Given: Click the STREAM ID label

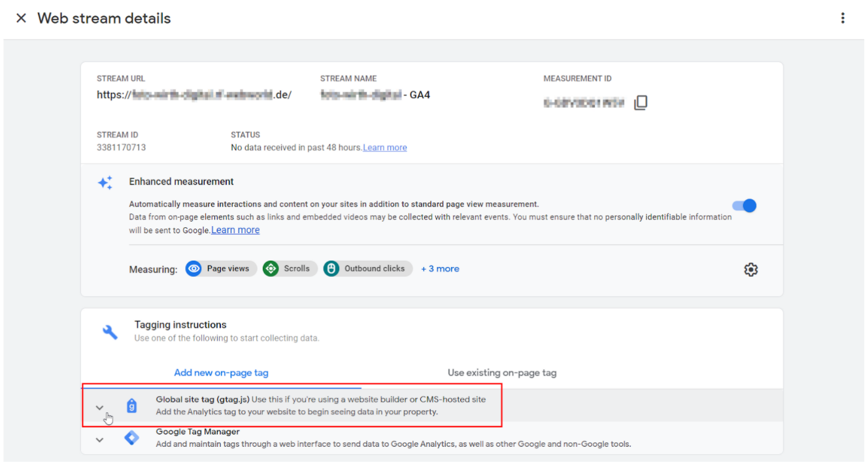Looking at the screenshot, I should pos(118,135).
